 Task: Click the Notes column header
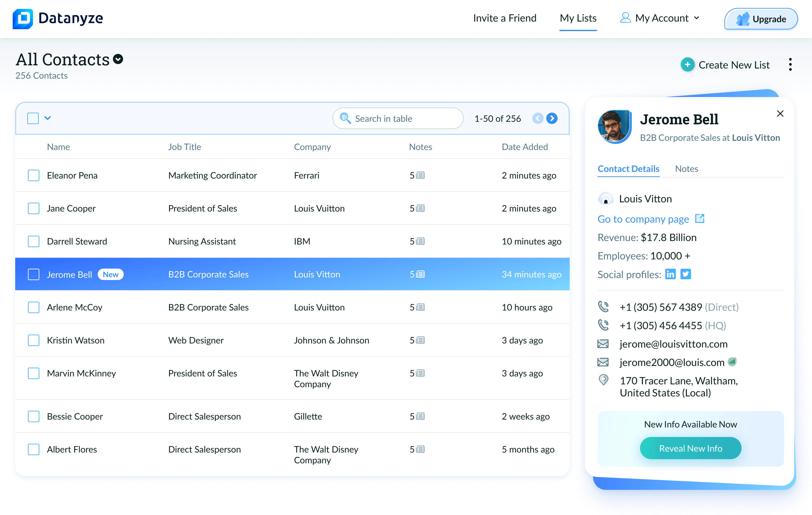[421, 147]
